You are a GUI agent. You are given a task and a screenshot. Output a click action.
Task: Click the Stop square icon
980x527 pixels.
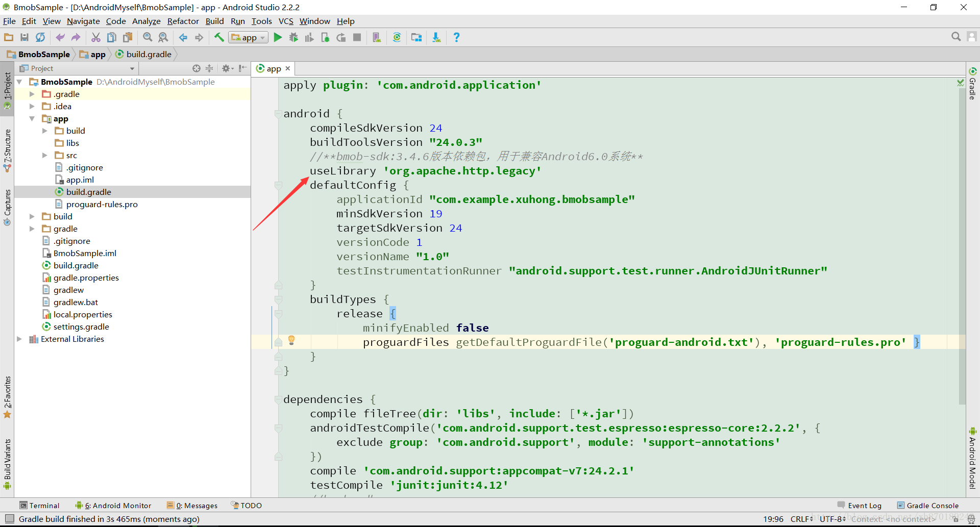(357, 37)
